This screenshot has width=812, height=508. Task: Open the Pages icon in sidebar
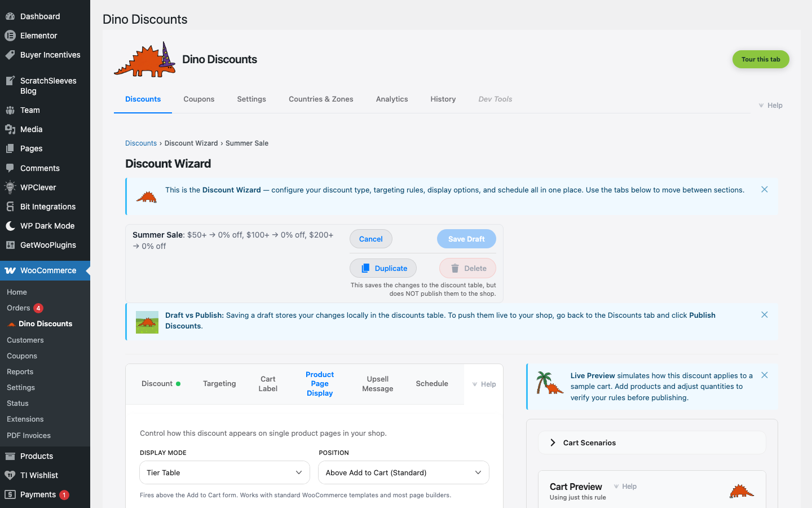tap(10, 148)
